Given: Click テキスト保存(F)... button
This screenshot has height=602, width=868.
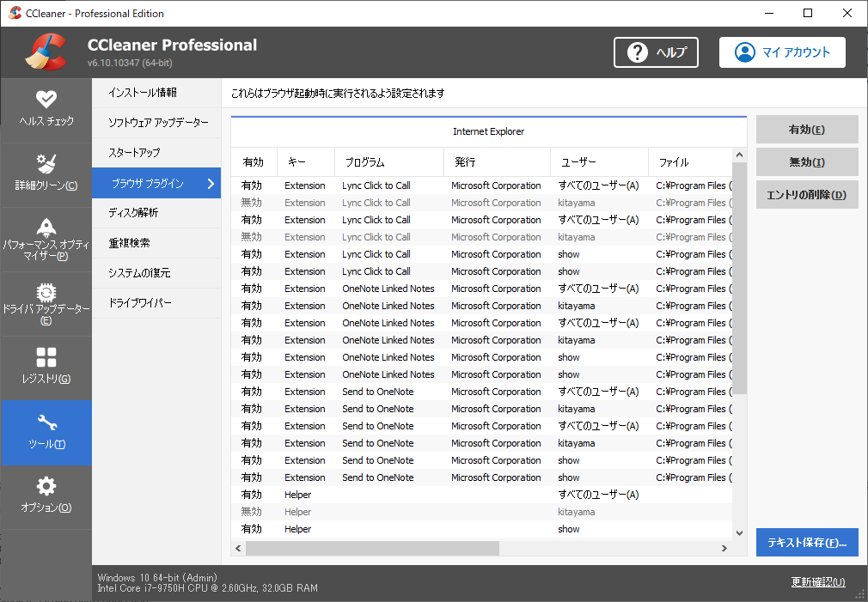Looking at the screenshot, I should 807,542.
